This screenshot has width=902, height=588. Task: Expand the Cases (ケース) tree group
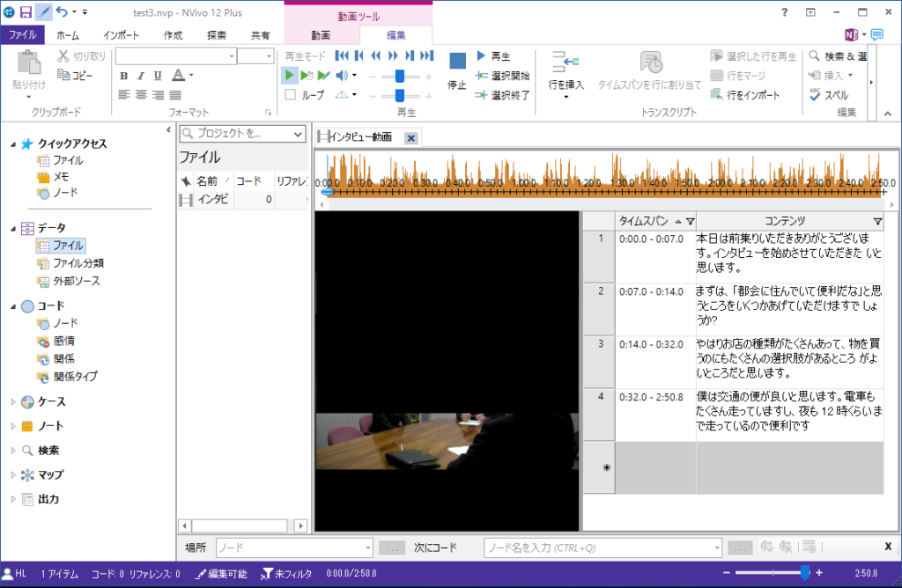[12, 402]
